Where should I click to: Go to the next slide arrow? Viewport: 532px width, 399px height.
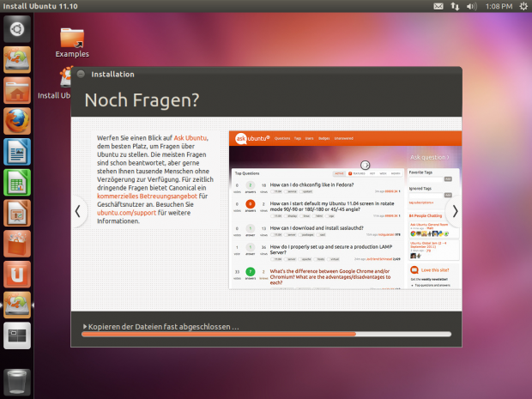pos(455,211)
